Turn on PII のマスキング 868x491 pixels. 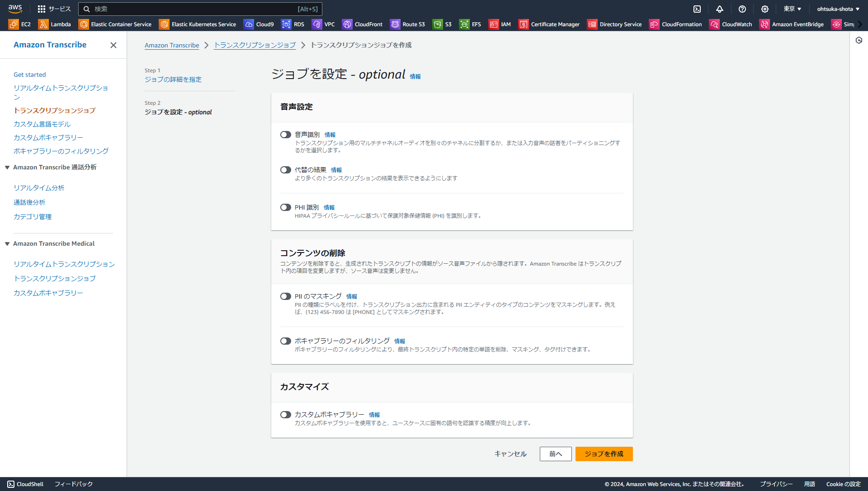pyautogui.click(x=285, y=296)
